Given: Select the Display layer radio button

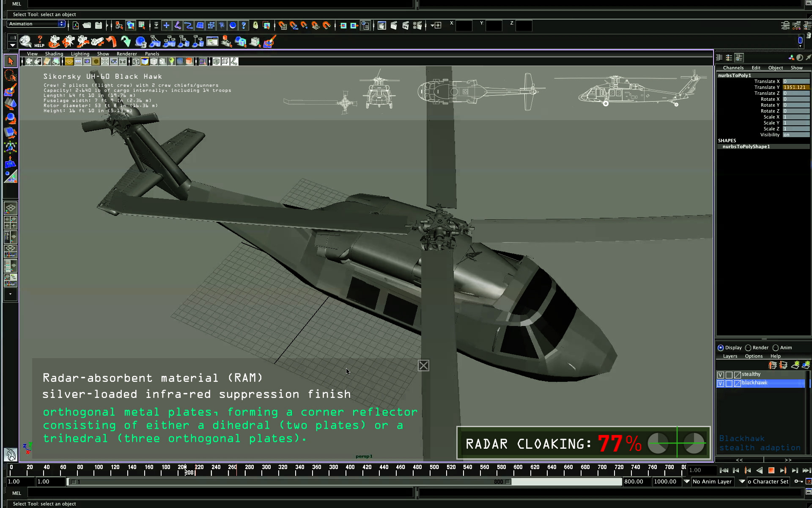Looking at the screenshot, I should click(x=721, y=348).
